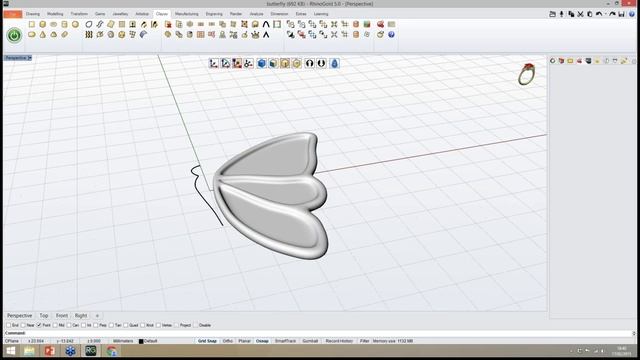Enable the End osnap checkbox

point(8,325)
